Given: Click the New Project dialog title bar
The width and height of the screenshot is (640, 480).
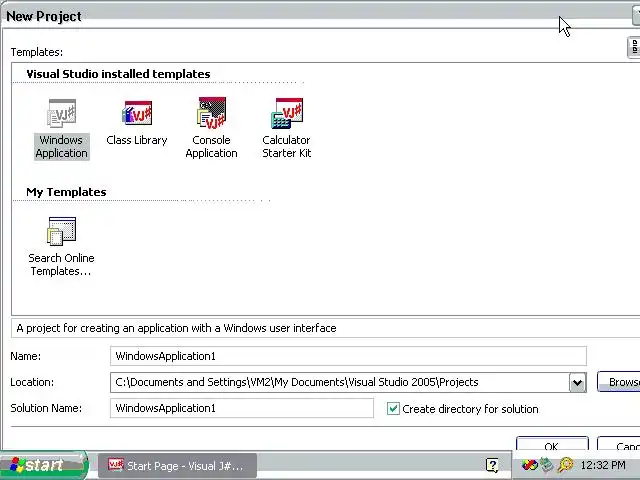Looking at the screenshot, I should (x=320, y=16).
